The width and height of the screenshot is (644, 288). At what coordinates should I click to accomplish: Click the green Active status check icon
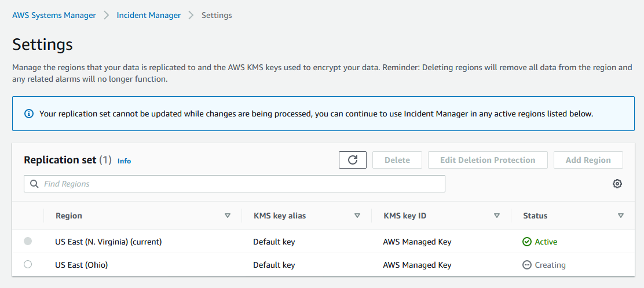point(527,242)
